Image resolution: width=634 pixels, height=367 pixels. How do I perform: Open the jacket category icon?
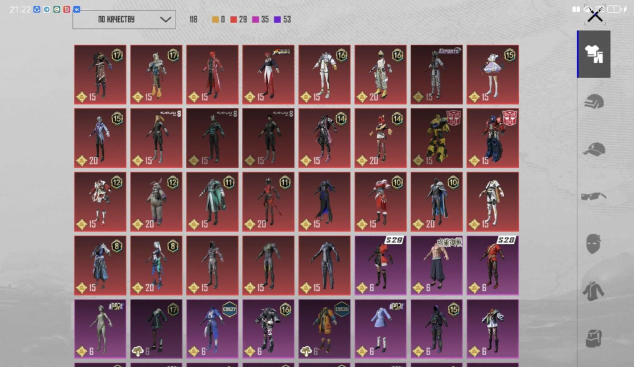593,291
